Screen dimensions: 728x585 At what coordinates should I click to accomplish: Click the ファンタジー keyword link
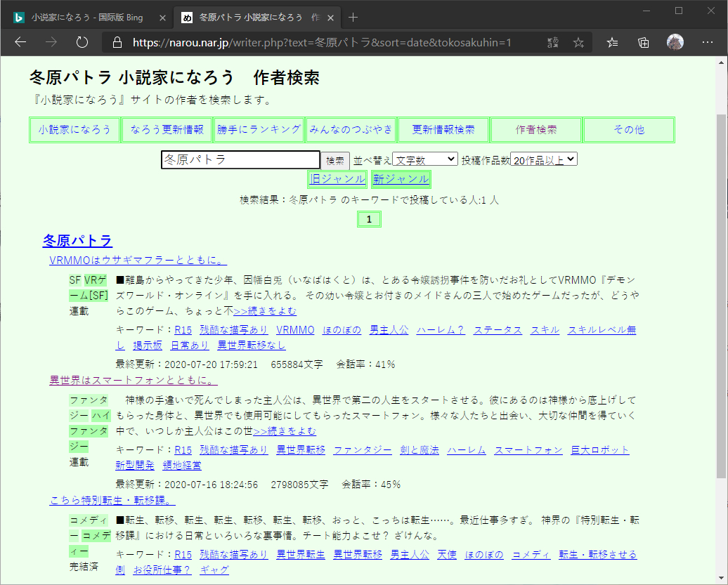coord(363,450)
